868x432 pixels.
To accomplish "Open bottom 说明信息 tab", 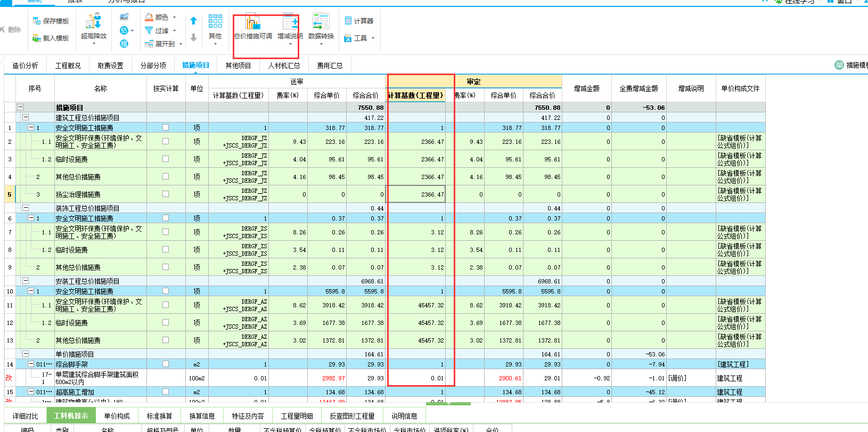I will point(404,416).
